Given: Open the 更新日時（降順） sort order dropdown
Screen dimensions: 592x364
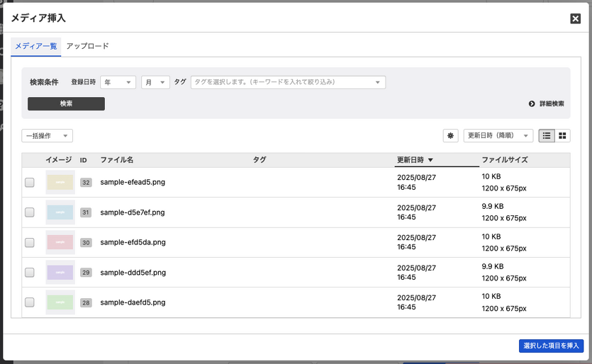Looking at the screenshot, I should (498, 135).
